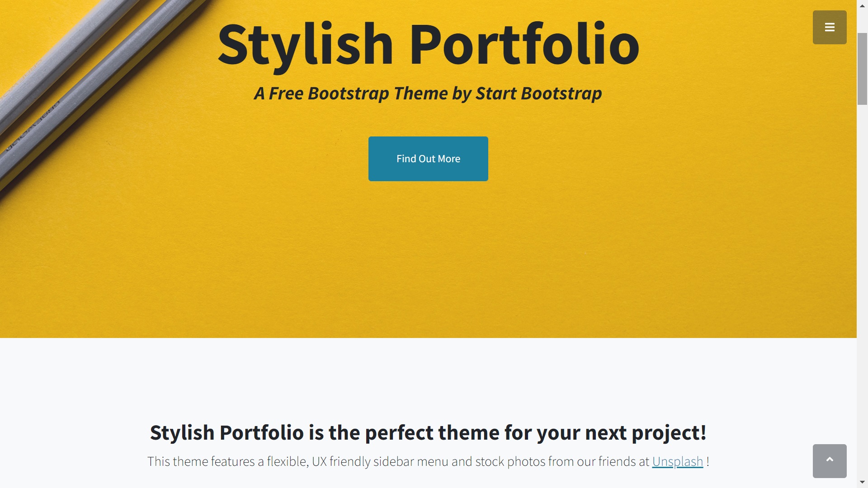
Task: Click the This theme features paragraph text
Action: click(428, 461)
